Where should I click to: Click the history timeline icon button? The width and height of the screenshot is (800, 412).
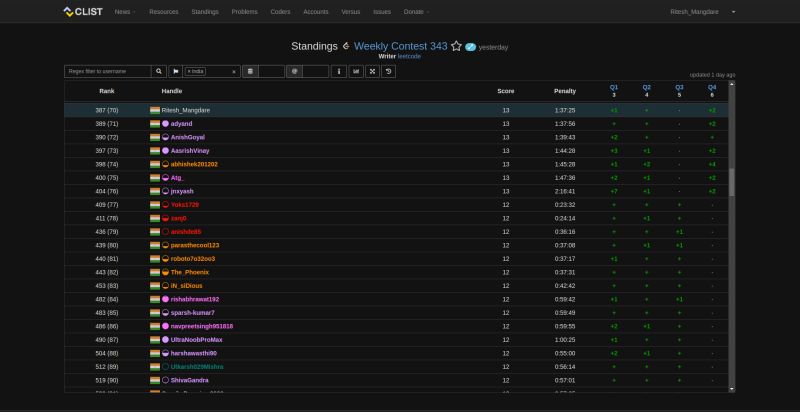(388, 72)
